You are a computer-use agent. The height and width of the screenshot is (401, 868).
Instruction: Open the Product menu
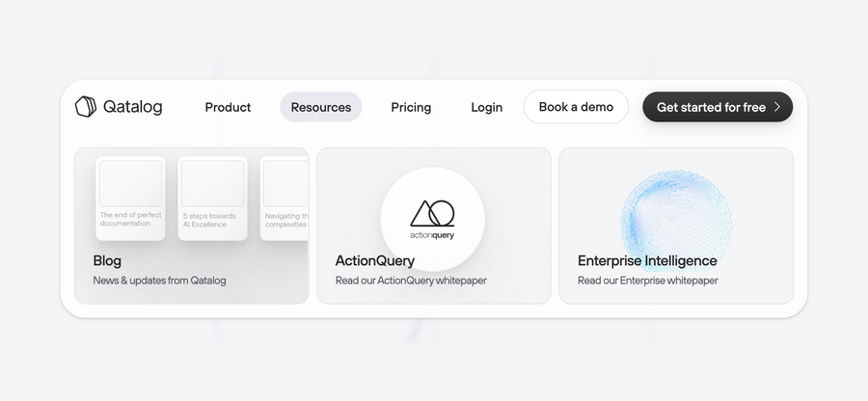[228, 107]
